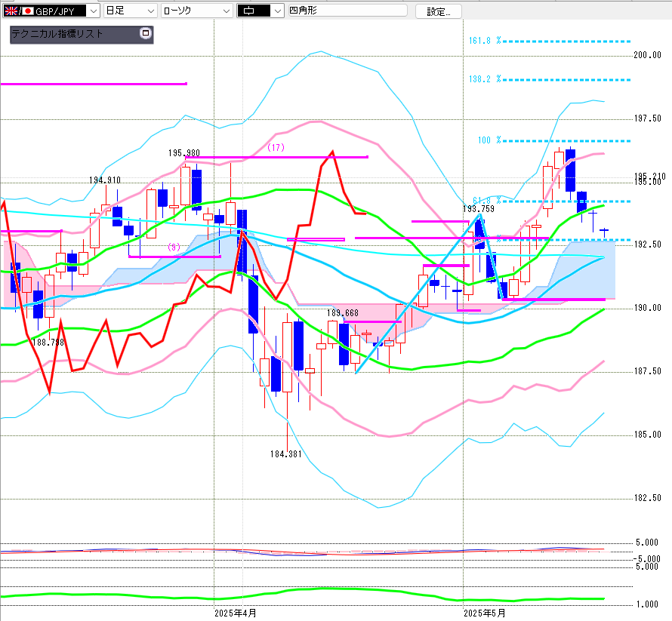Click the 2025年5月 date axis label
The image size is (672, 621).
pos(484,613)
